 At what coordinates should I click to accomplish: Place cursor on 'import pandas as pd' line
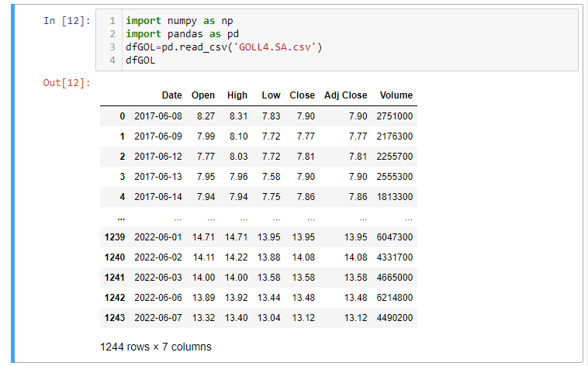(171, 34)
